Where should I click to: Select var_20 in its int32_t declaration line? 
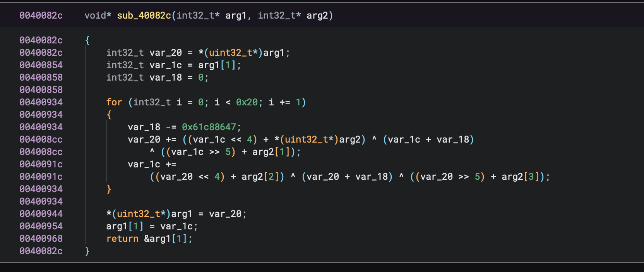166,53
